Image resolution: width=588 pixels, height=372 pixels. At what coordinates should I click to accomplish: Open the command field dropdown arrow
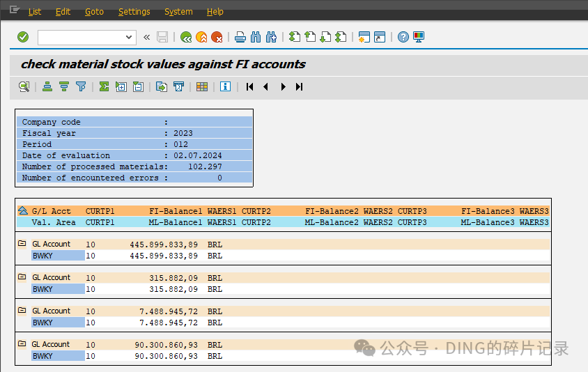pos(129,37)
